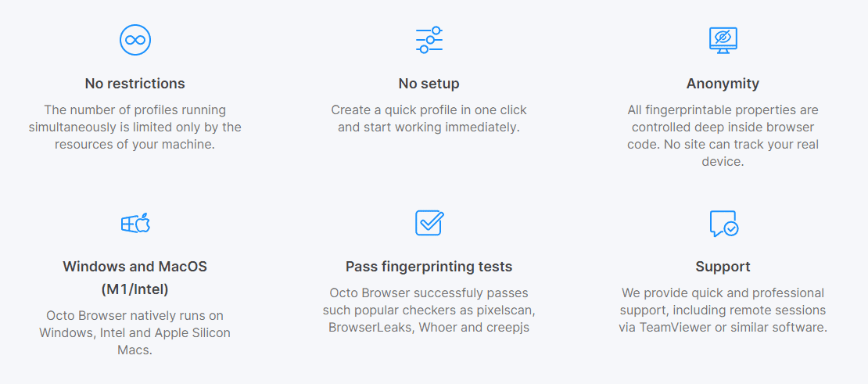Click the description about profiles running simultaneously
Screen dimensions: 868x384
tap(135, 127)
